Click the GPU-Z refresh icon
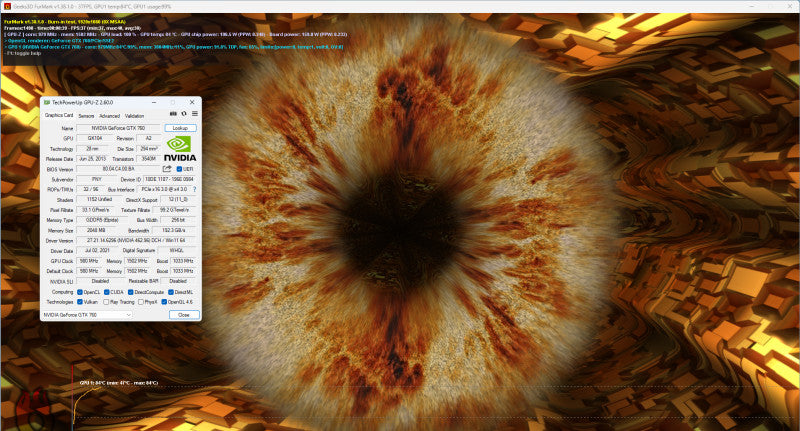 click(184, 114)
